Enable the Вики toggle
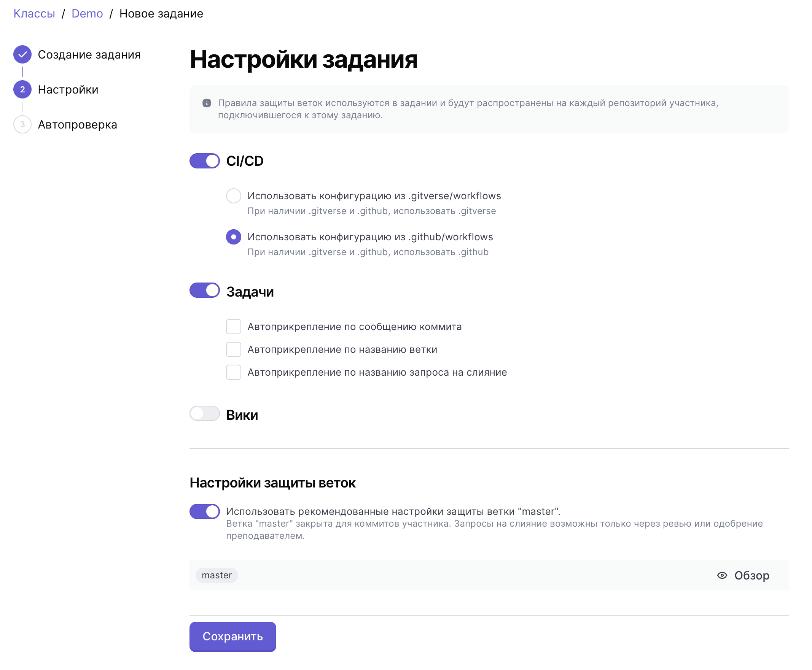Screen dimensions: 812x670 tap(204, 413)
